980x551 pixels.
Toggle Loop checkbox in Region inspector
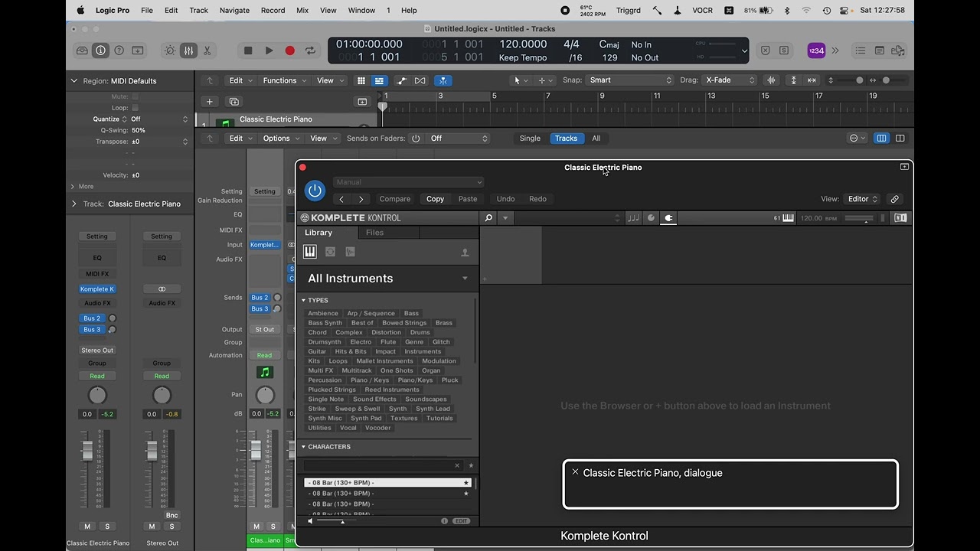[x=136, y=108]
